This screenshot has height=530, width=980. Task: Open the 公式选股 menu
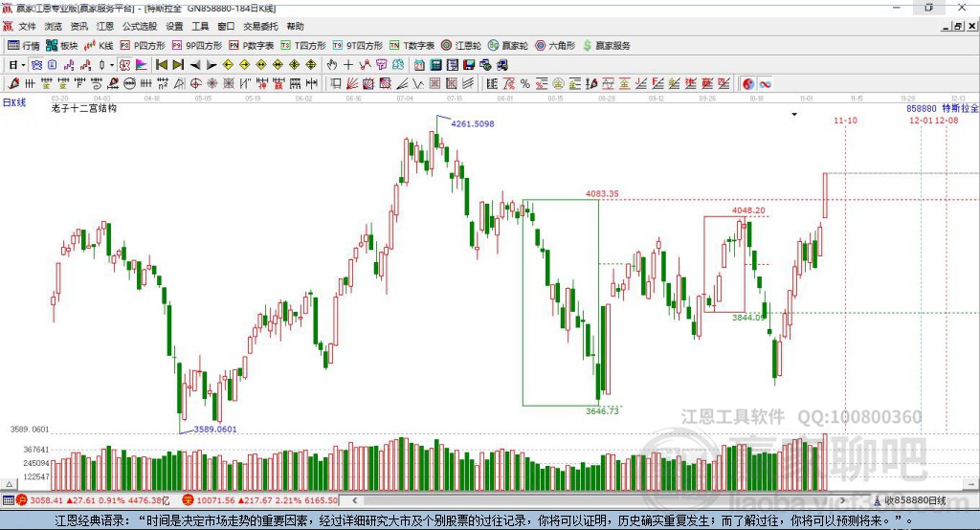140,26
